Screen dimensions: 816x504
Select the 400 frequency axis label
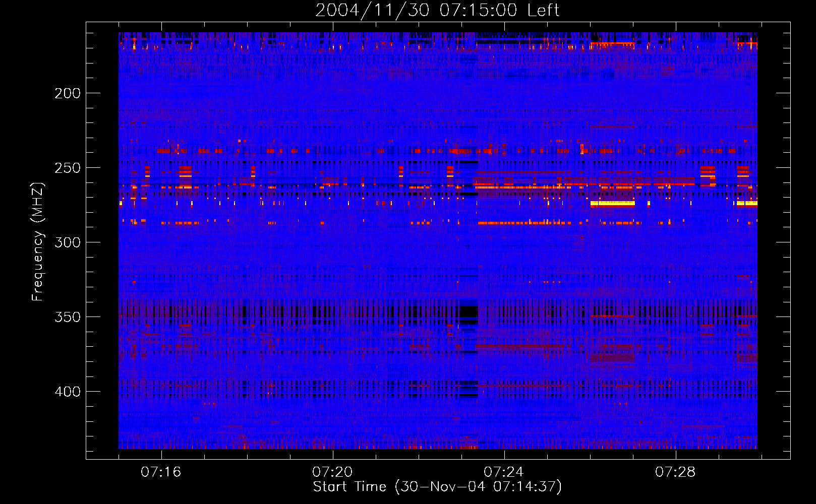tap(68, 392)
